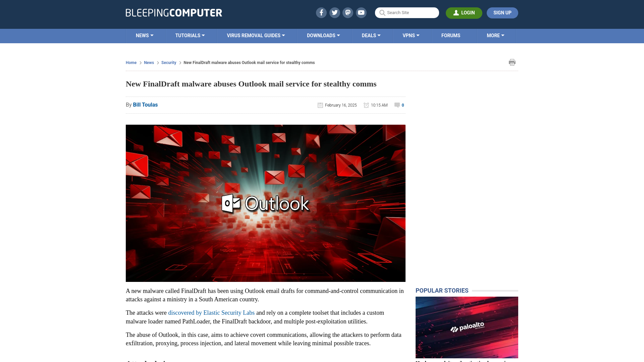
Task: Click the Security breadcrumb link
Action: tap(168, 62)
